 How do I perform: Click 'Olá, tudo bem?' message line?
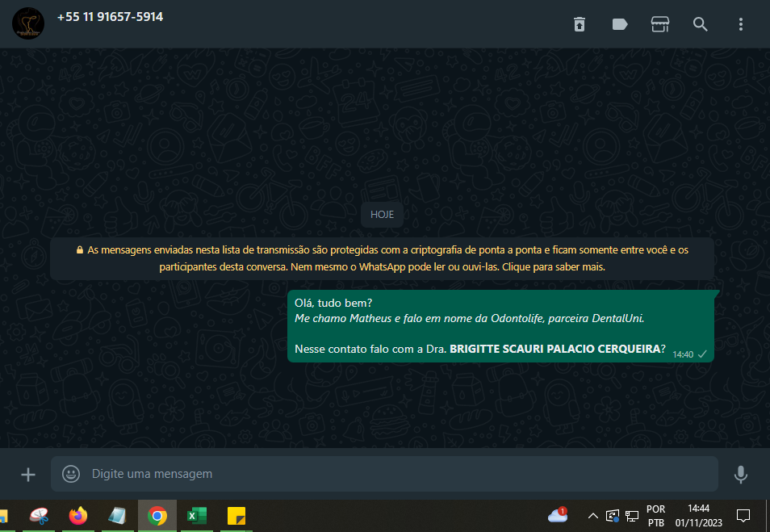[333, 303]
